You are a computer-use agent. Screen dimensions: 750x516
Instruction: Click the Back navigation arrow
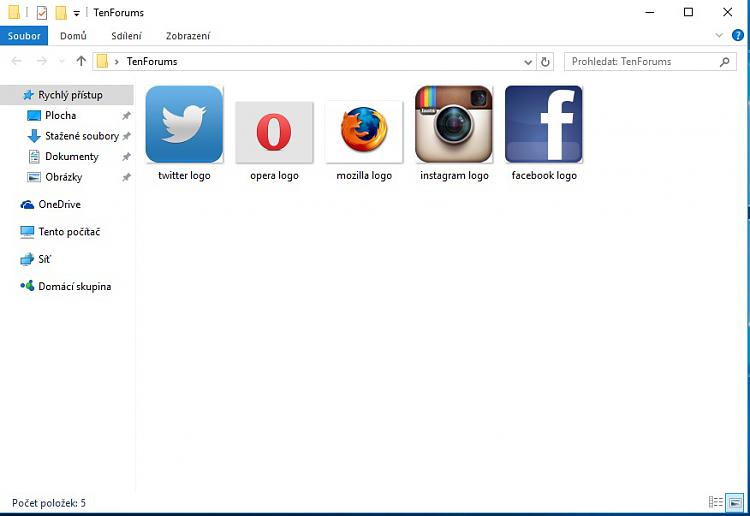16,61
